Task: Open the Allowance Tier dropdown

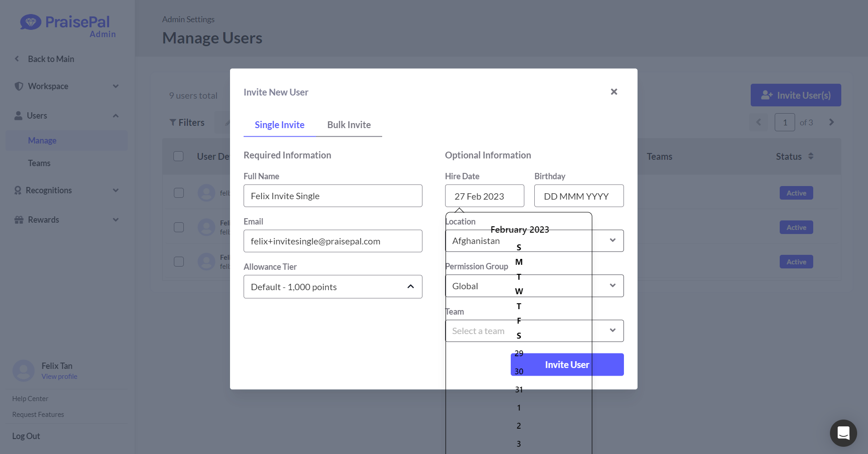Action: (333, 287)
